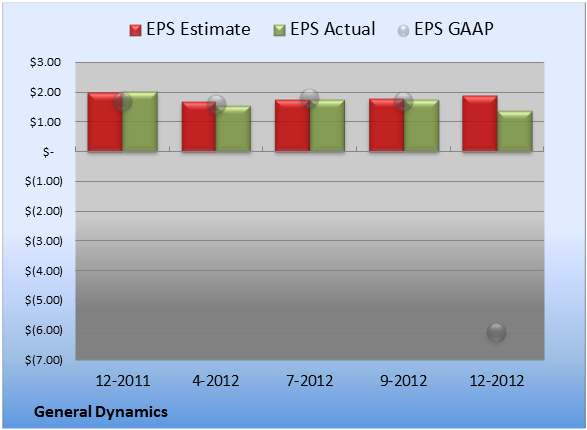Click the 7-2012 axis label
This screenshot has width=587, height=430.
(310, 381)
